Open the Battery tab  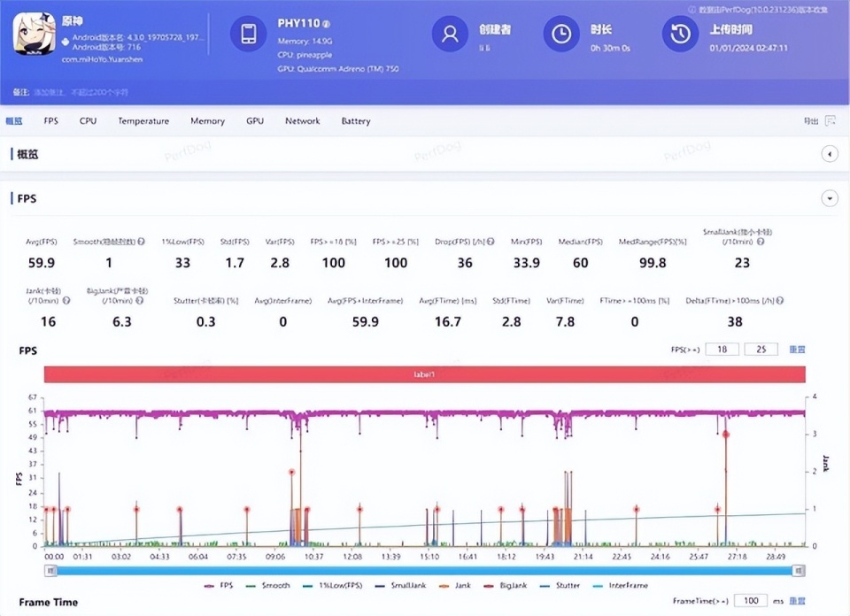356,121
